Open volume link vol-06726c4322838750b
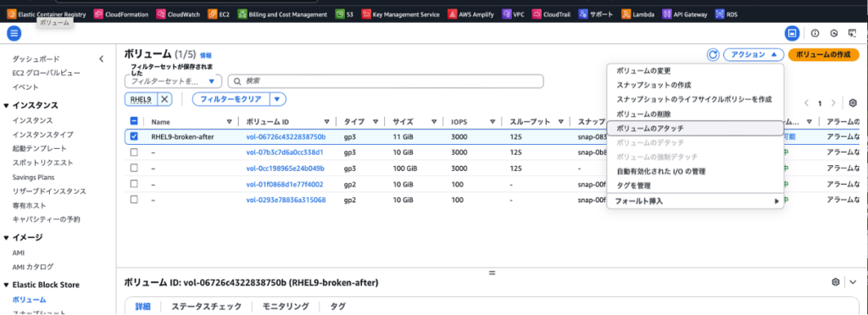Screen dimensions: 868x315 pos(286,136)
